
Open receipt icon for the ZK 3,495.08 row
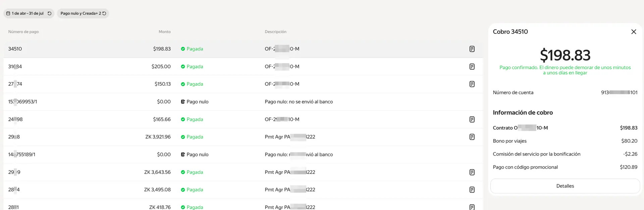(472, 190)
